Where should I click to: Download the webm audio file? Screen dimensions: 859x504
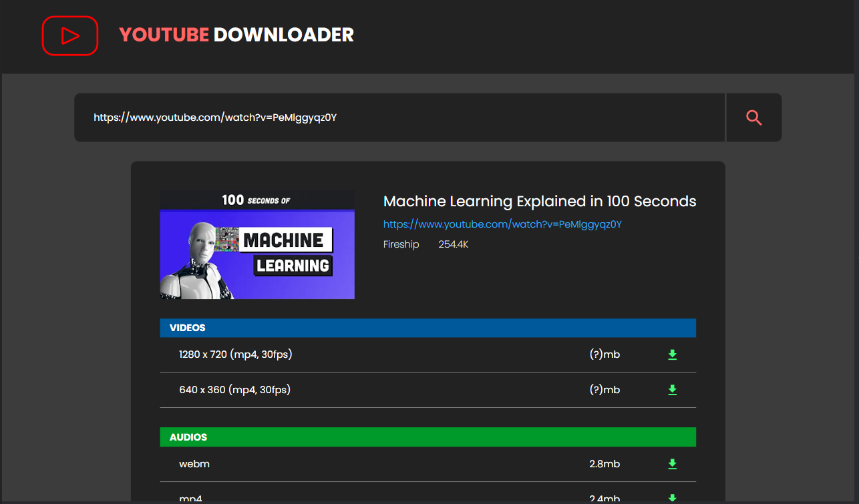click(672, 464)
